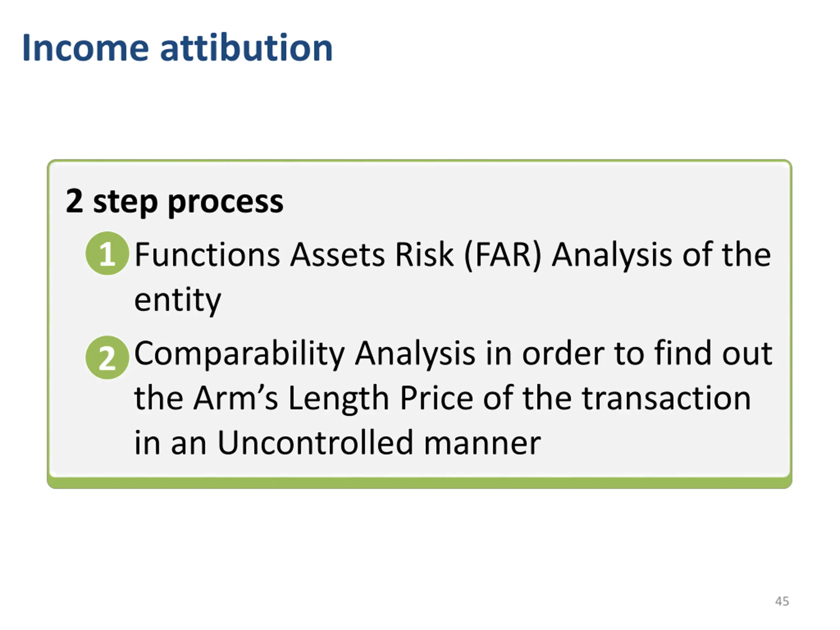
Task: Click the 'Comparability Analysis' text line
Action: [x=453, y=354]
